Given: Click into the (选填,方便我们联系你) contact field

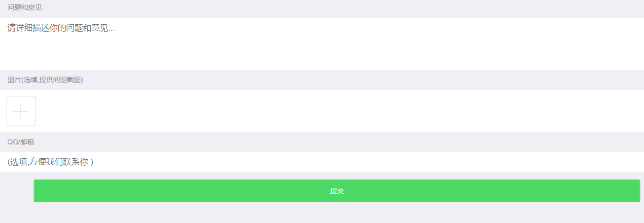Looking at the screenshot, I should (322, 162).
